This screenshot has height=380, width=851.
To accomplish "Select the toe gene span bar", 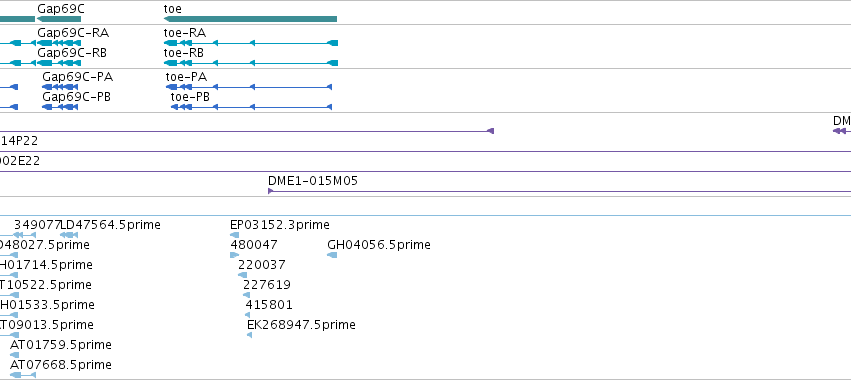I will pos(250,19).
